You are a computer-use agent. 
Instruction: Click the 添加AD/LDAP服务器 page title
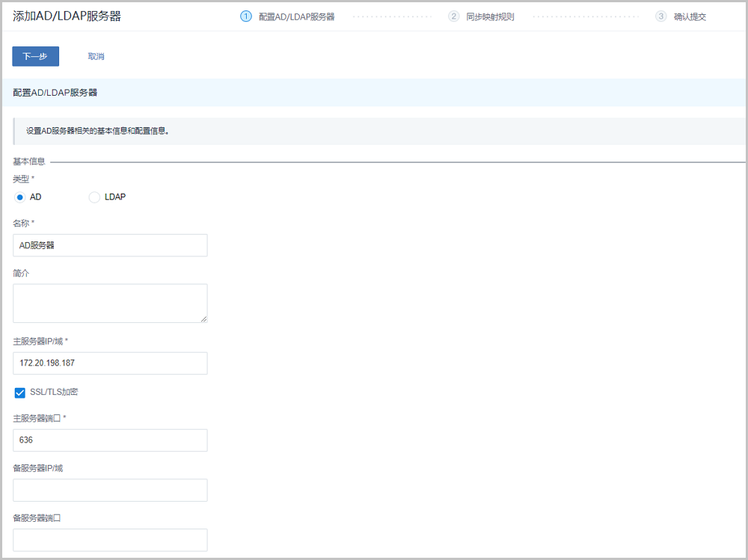pyautogui.click(x=67, y=16)
